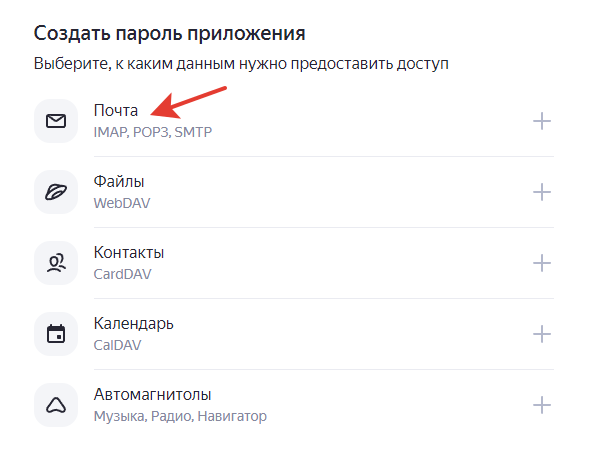Choose the Календарь label

(134, 324)
